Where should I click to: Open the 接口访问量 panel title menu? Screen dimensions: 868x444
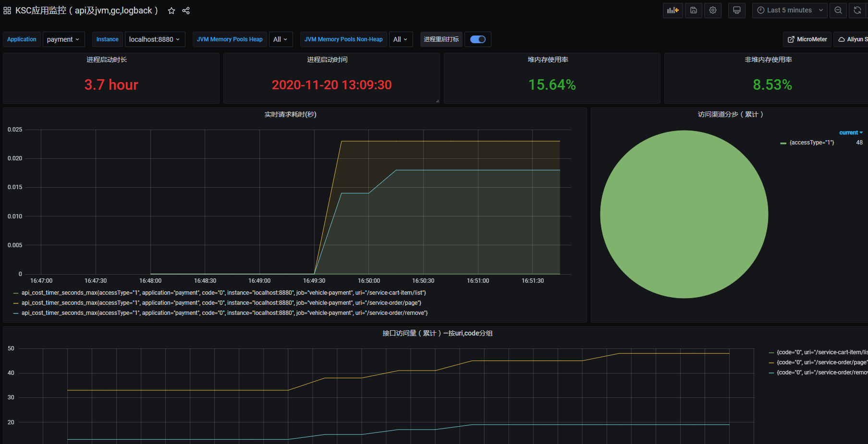click(x=438, y=333)
